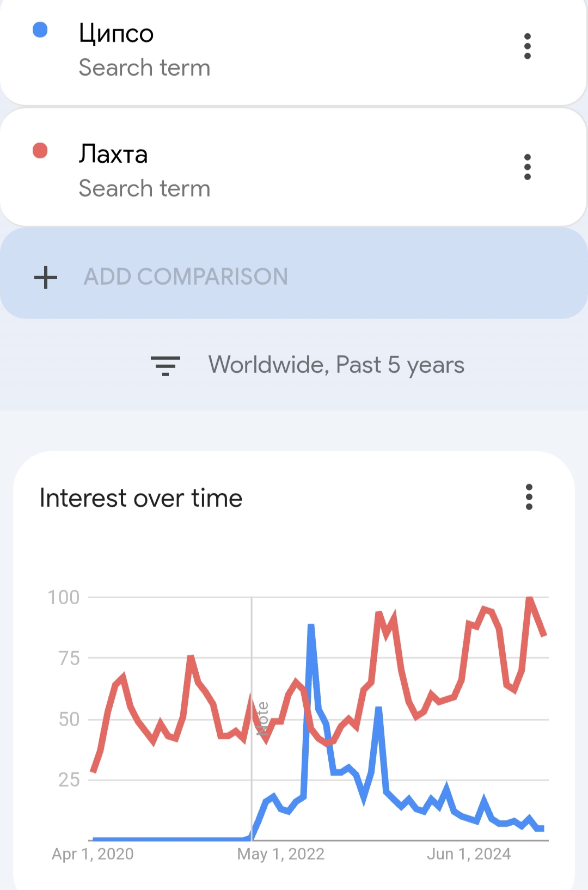Click the Note marker on the chart
The height and width of the screenshot is (890, 588).
(x=262, y=719)
